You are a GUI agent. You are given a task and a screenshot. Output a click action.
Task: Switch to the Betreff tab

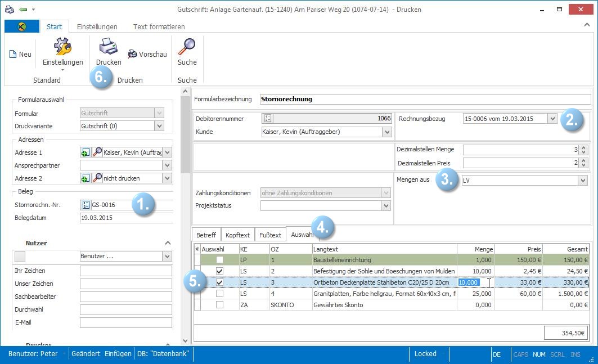206,235
